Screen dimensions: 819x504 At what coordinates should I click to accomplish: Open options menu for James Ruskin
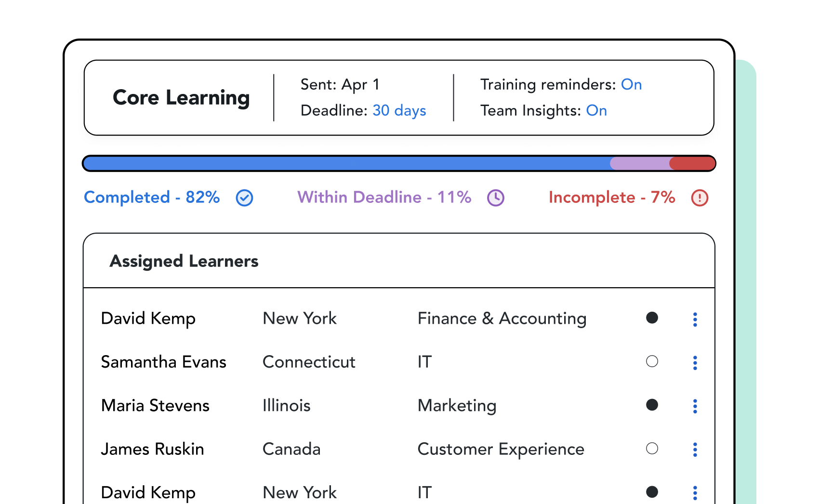tap(695, 450)
